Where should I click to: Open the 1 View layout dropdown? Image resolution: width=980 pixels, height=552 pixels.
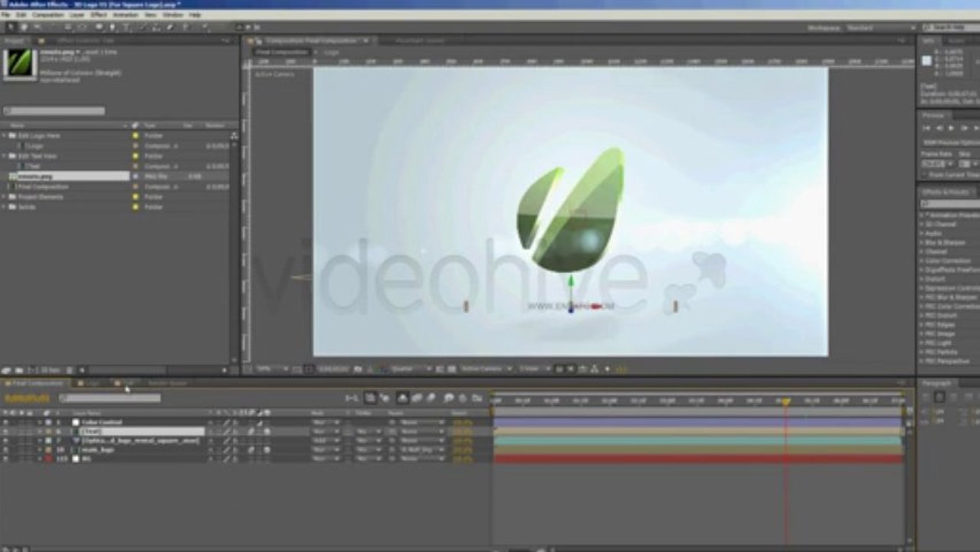click(534, 370)
